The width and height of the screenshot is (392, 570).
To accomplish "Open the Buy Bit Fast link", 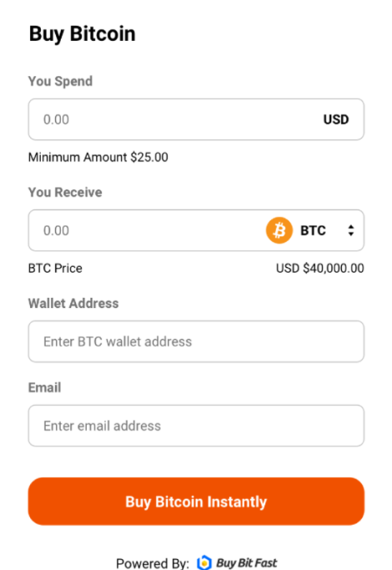I will (x=246, y=562).
